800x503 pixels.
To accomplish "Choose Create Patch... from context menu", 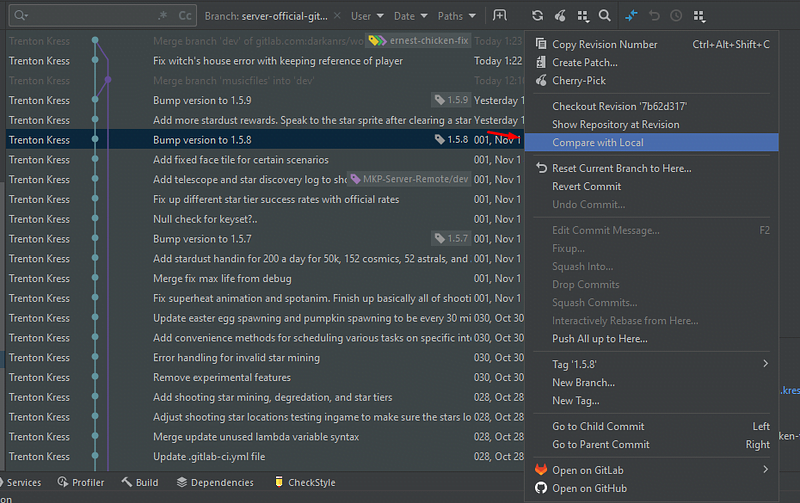I will tap(652, 62).
